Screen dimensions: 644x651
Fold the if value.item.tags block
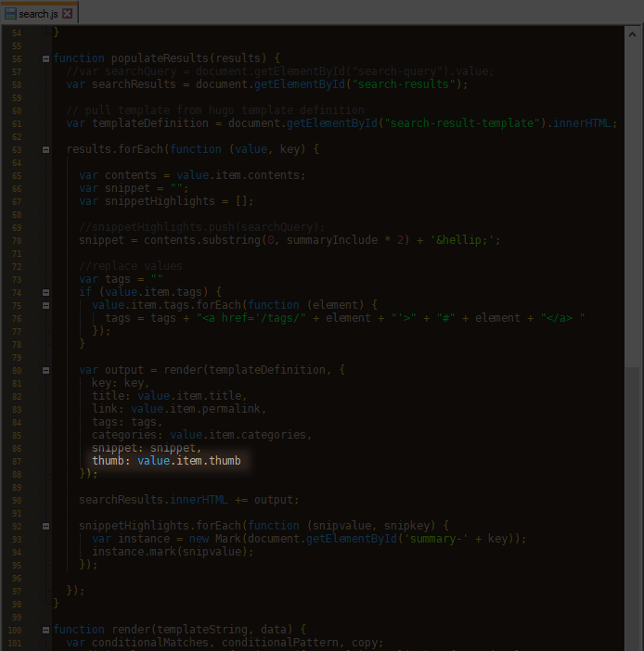coord(45,291)
